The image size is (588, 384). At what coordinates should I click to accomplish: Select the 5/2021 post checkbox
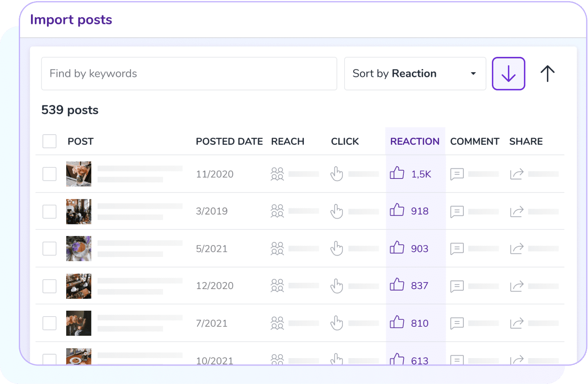49,248
